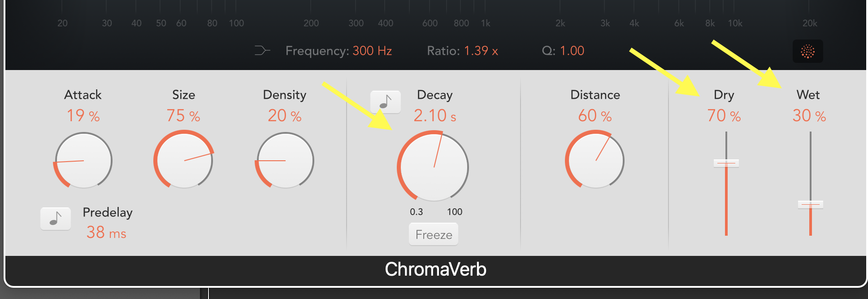Click the Predelay value 38 ms
The width and height of the screenshot is (868, 299).
(x=106, y=233)
